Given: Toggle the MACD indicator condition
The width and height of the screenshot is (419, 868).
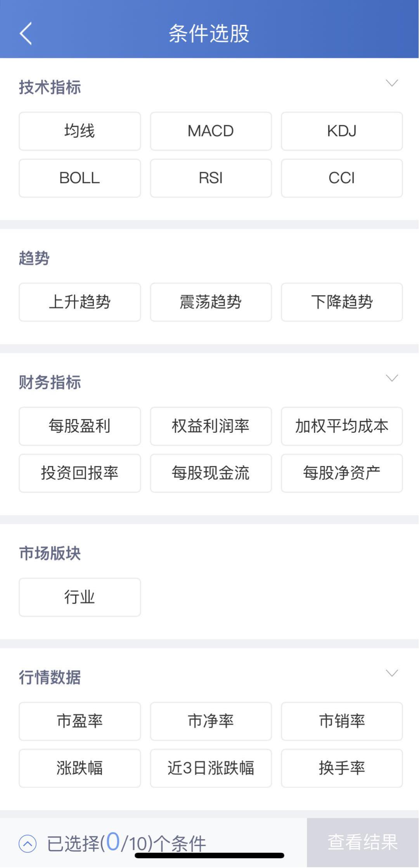Looking at the screenshot, I should click(211, 131).
